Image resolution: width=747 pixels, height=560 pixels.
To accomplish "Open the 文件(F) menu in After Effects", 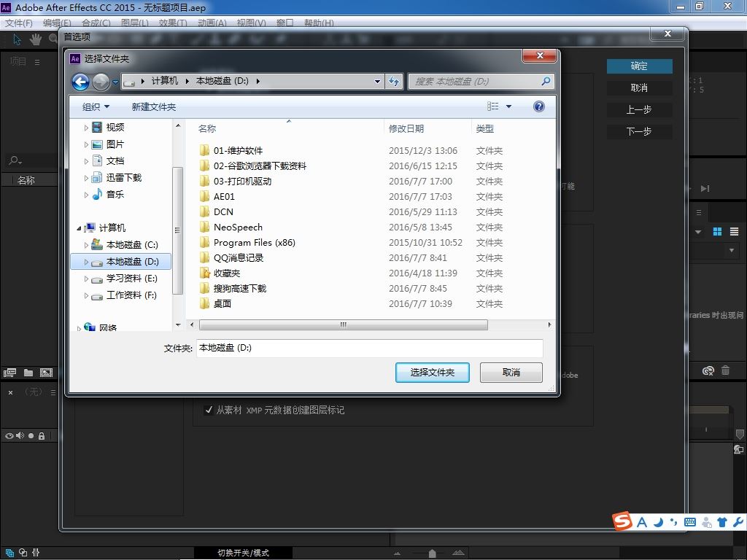I will [18, 23].
